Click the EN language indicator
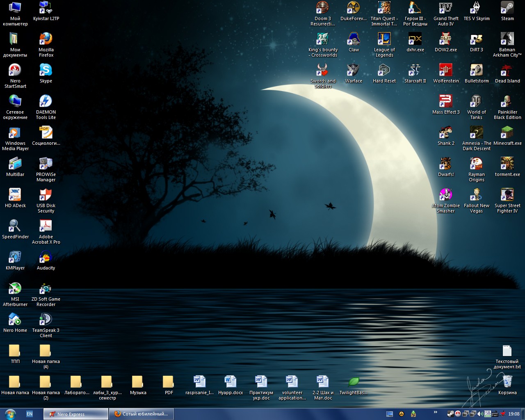The width and height of the screenshot is (525, 420). pos(30,414)
